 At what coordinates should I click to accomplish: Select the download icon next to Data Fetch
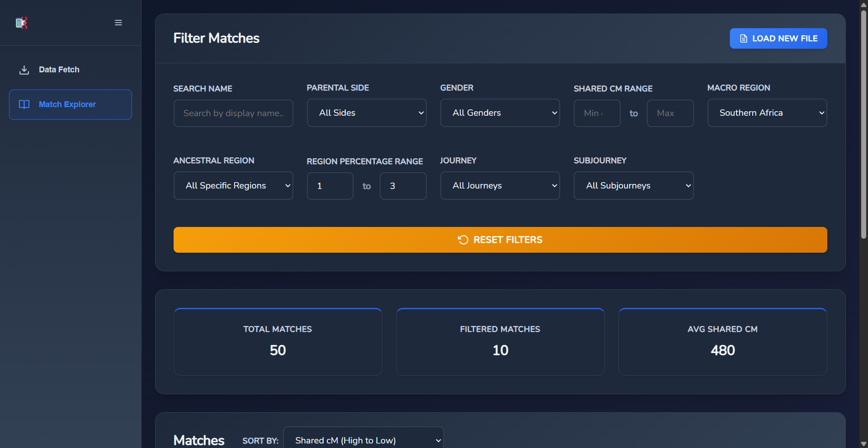(x=24, y=70)
